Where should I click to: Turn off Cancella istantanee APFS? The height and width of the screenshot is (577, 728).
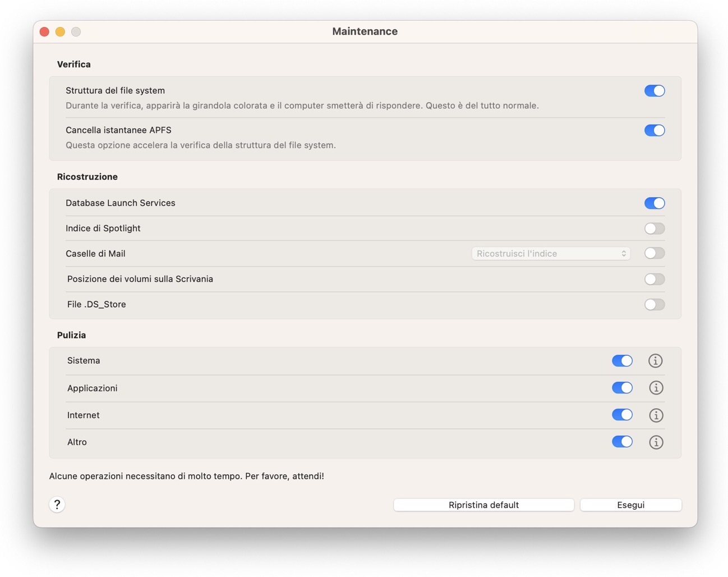pyautogui.click(x=655, y=130)
